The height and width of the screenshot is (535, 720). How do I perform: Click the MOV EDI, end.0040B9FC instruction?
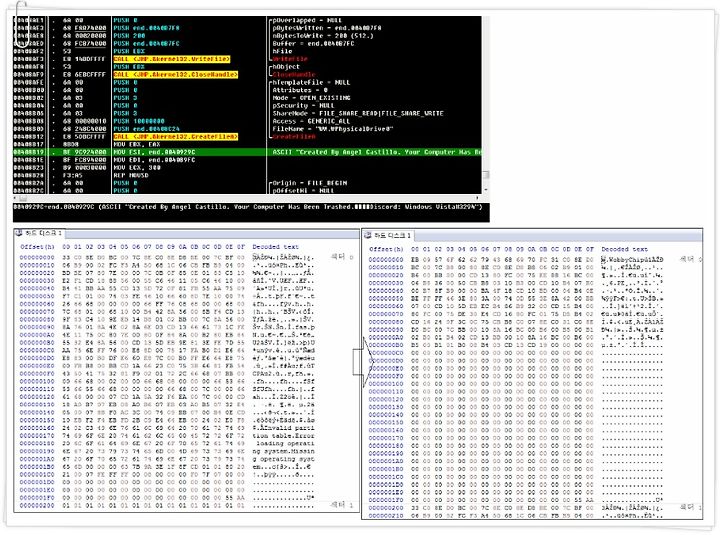pyautogui.click(x=154, y=160)
